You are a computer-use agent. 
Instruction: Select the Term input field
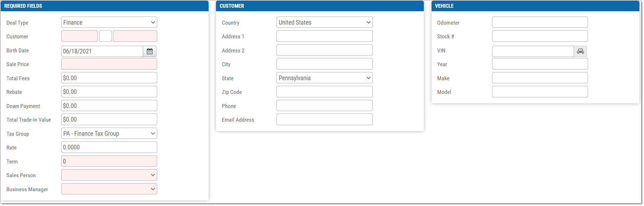tap(109, 161)
